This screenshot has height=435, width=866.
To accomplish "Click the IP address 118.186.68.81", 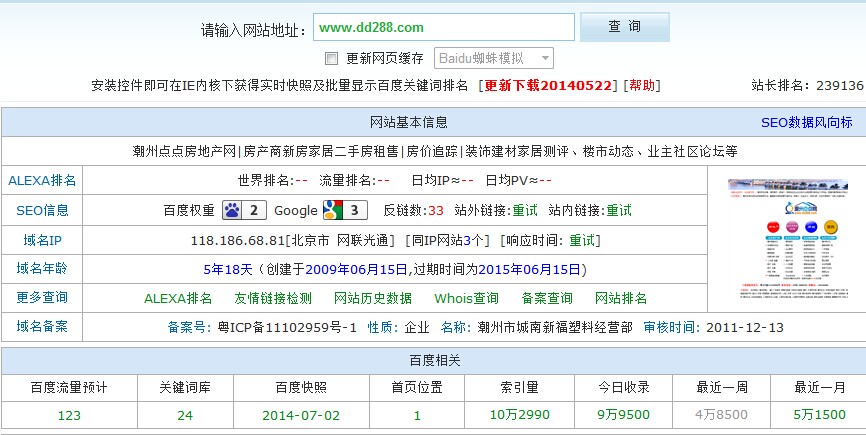I will (237, 241).
